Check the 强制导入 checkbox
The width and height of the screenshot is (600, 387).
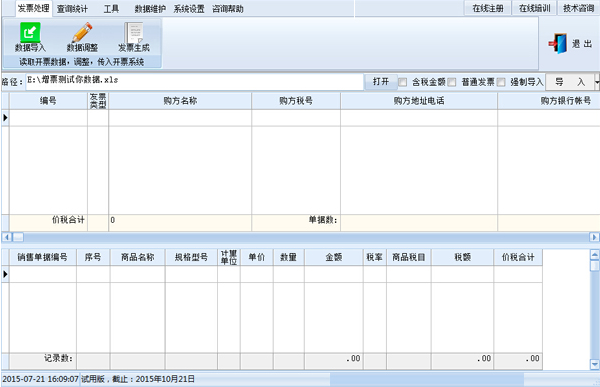(501, 82)
